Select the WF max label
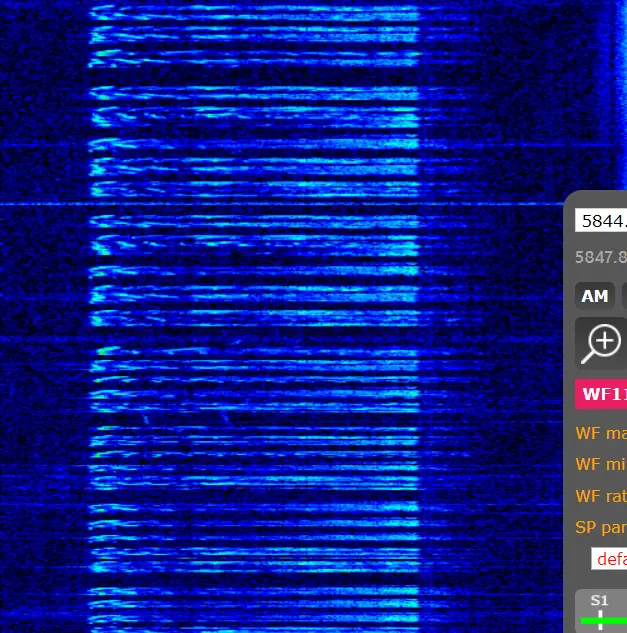627x633 pixels. [601, 434]
